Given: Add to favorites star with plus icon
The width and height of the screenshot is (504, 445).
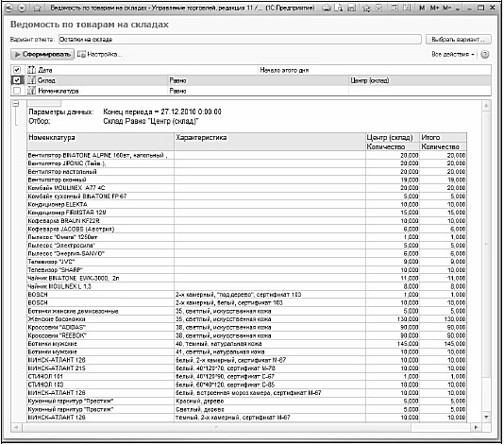Looking at the screenshot, I should click(x=366, y=9).
